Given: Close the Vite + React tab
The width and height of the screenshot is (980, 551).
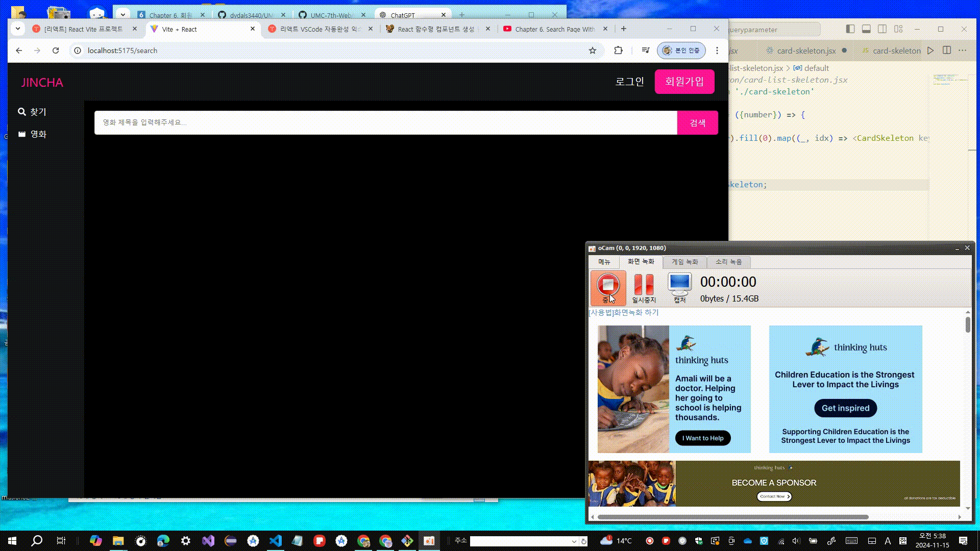Looking at the screenshot, I should 253,29.
